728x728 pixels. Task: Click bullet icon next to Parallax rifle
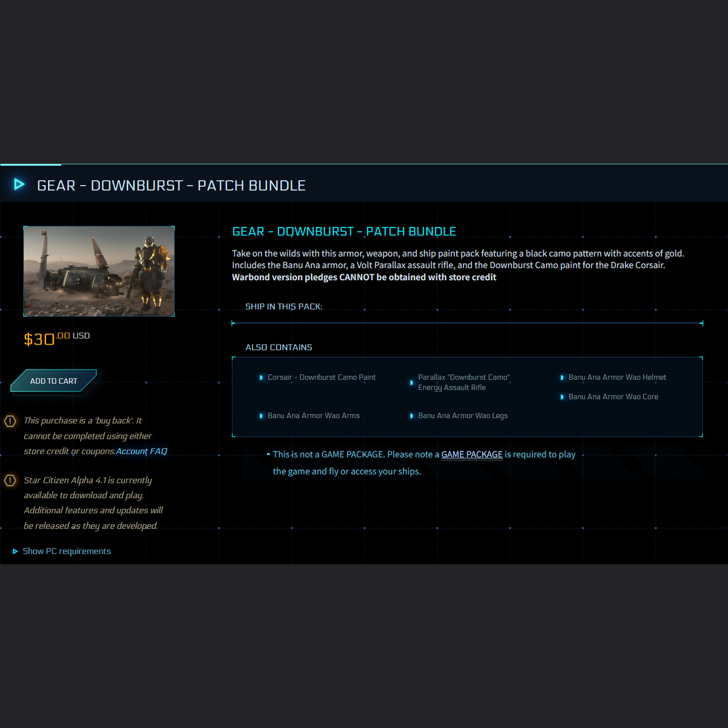pyautogui.click(x=411, y=382)
